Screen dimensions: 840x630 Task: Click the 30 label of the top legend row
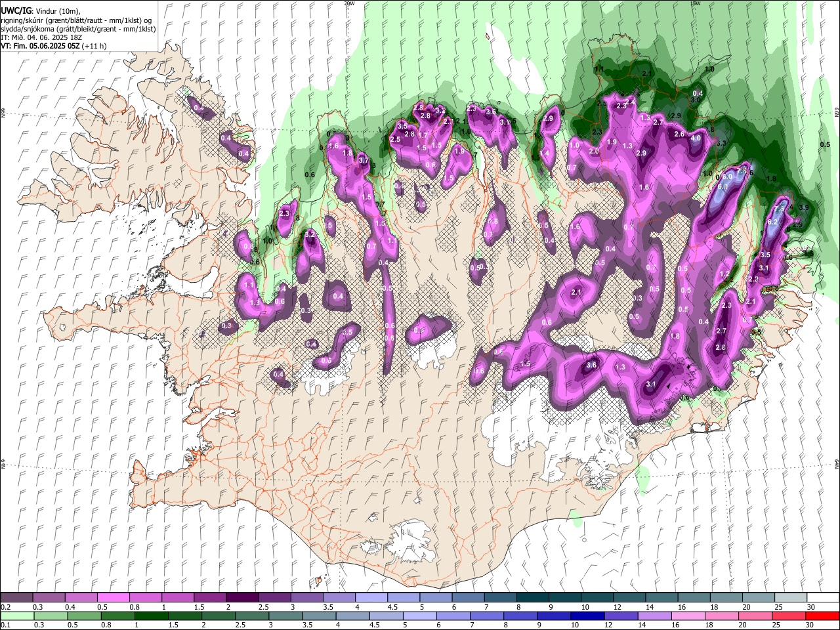811,607
